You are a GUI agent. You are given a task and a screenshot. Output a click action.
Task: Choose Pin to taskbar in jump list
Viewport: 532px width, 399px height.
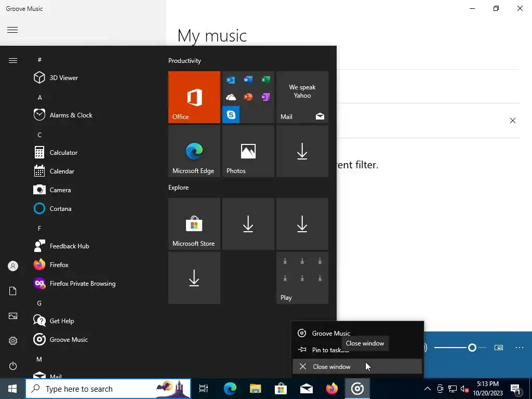357,350
